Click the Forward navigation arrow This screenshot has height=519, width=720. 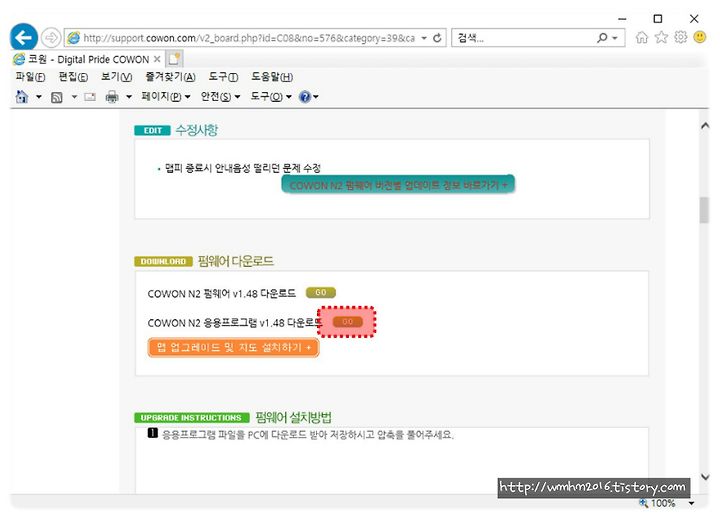pyautogui.click(x=51, y=38)
